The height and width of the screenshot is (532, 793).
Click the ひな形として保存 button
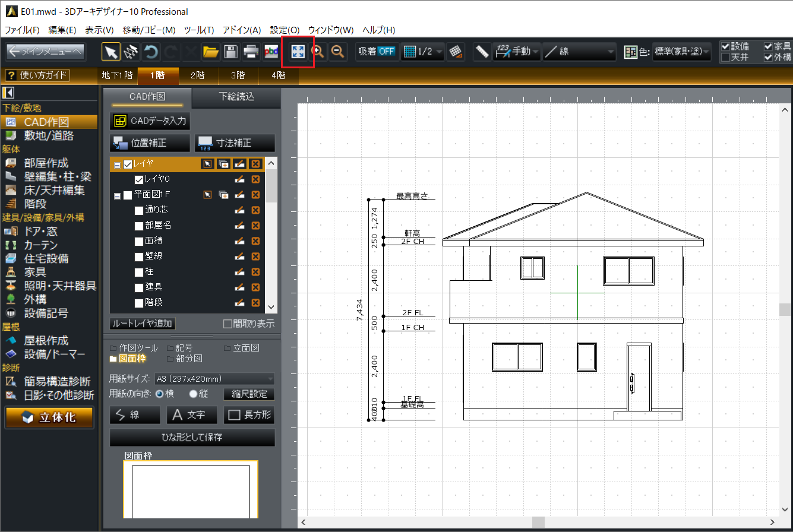[x=192, y=438]
